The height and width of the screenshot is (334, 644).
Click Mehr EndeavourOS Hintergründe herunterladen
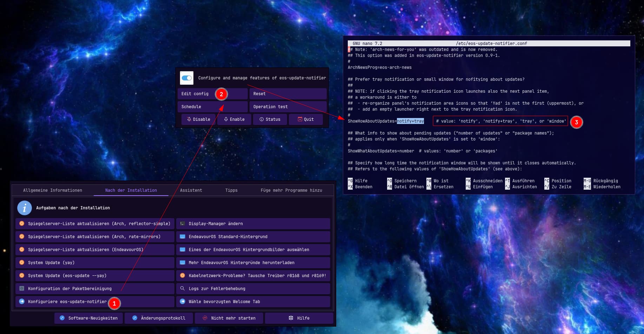[x=253, y=263]
